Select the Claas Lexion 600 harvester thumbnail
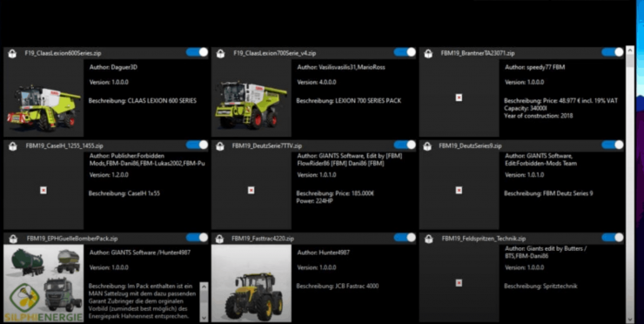The image size is (644, 324). click(44, 98)
